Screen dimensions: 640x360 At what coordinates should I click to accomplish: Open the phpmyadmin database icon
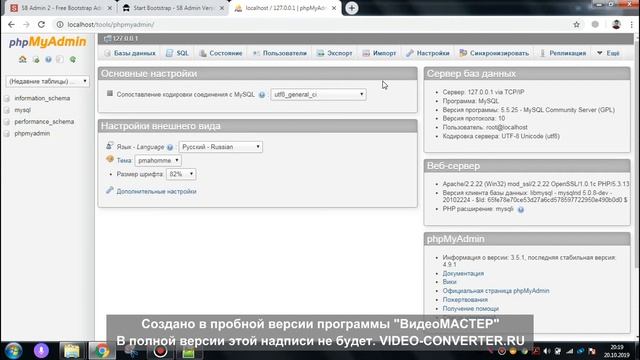pos(7,134)
